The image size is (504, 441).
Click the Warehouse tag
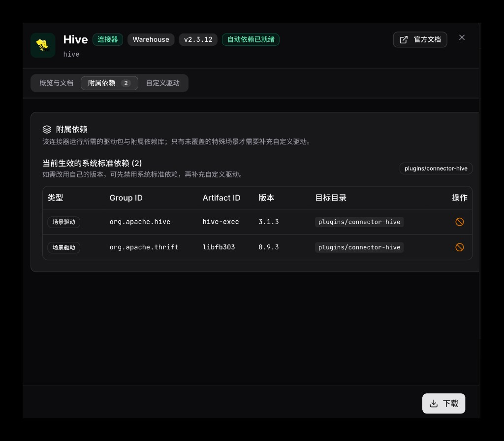151,39
